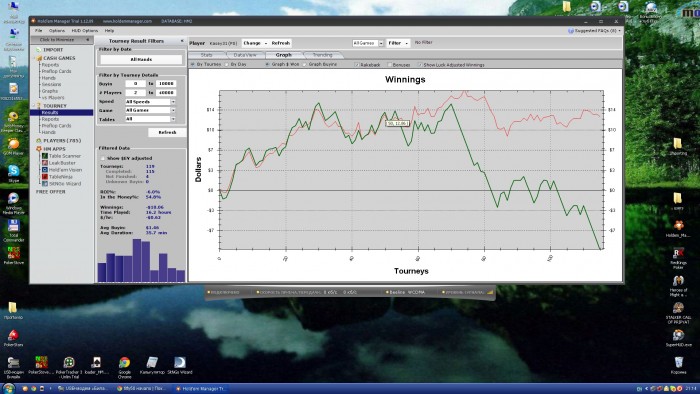
Task: Open GOM Player desktop icon
Action: pos(13,144)
